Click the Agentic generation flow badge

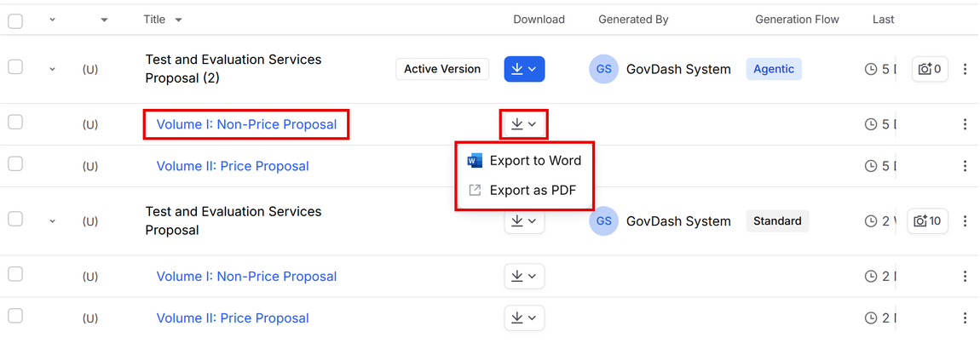coord(774,69)
